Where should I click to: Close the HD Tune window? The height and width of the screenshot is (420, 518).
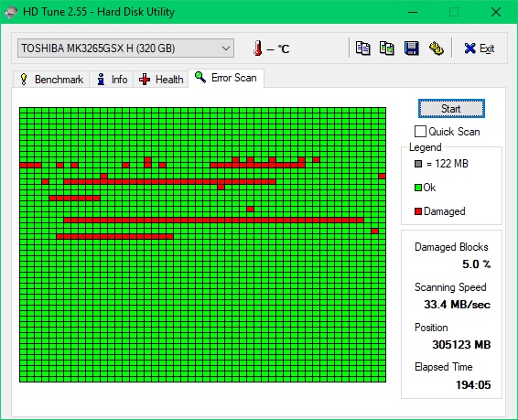495,12
